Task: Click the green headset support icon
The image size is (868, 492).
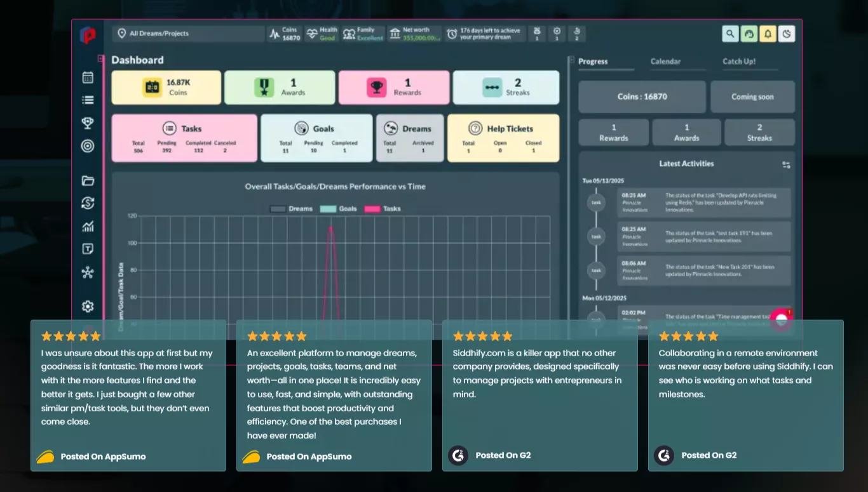Action: 749,34
